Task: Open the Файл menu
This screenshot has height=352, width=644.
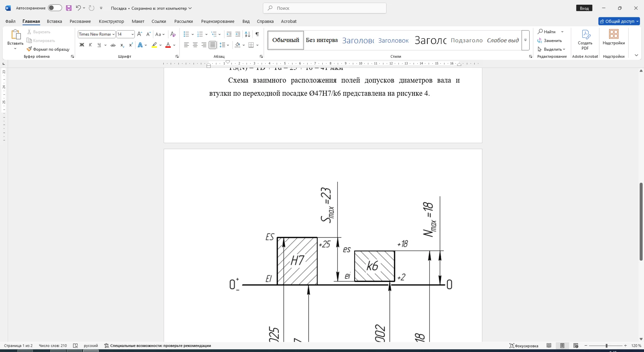Action: point(10,21)
